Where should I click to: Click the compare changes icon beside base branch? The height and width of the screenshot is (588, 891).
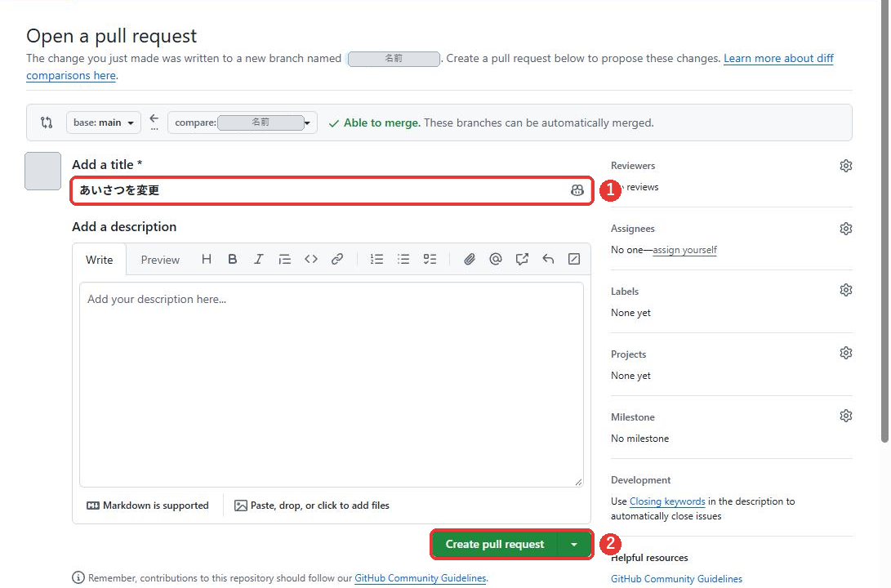click(x=47, y=122)
